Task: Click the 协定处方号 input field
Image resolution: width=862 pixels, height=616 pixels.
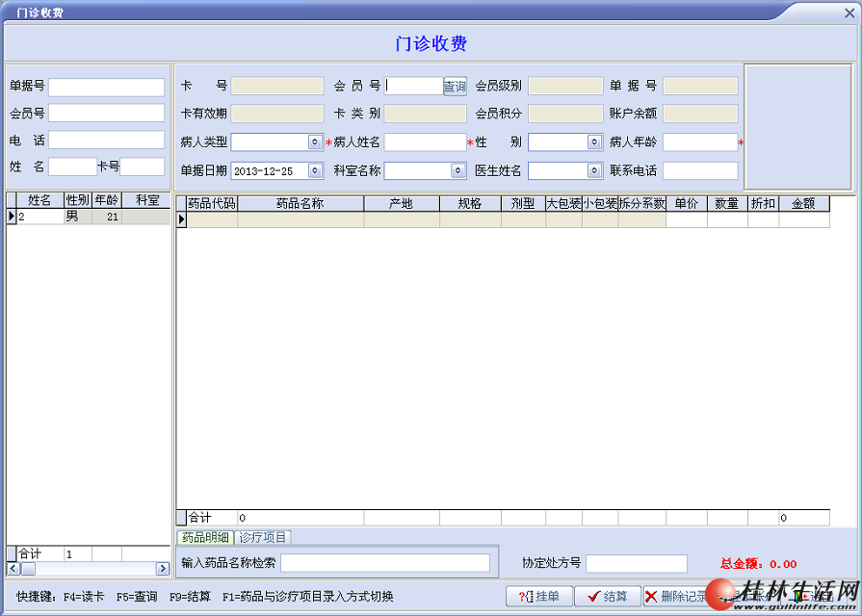Action: click(637, 563)
